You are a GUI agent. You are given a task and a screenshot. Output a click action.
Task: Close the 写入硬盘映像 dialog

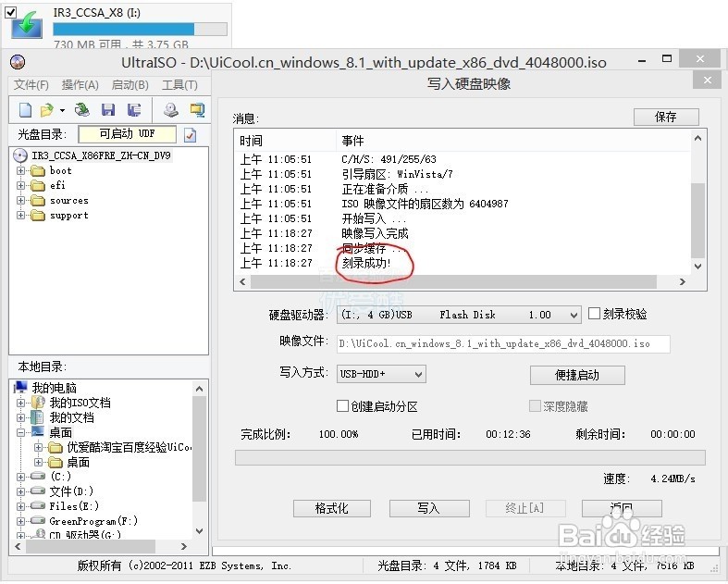tap(707, 81)
